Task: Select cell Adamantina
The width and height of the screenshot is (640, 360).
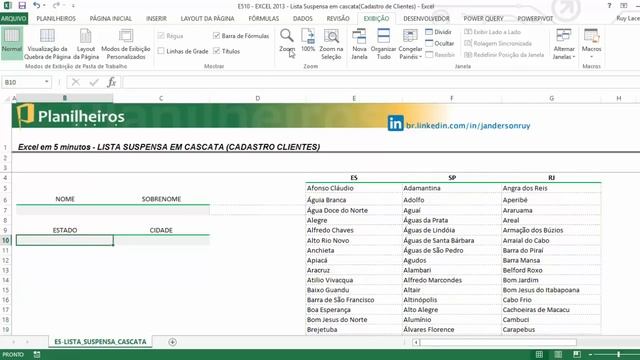Action: (451, 188)
